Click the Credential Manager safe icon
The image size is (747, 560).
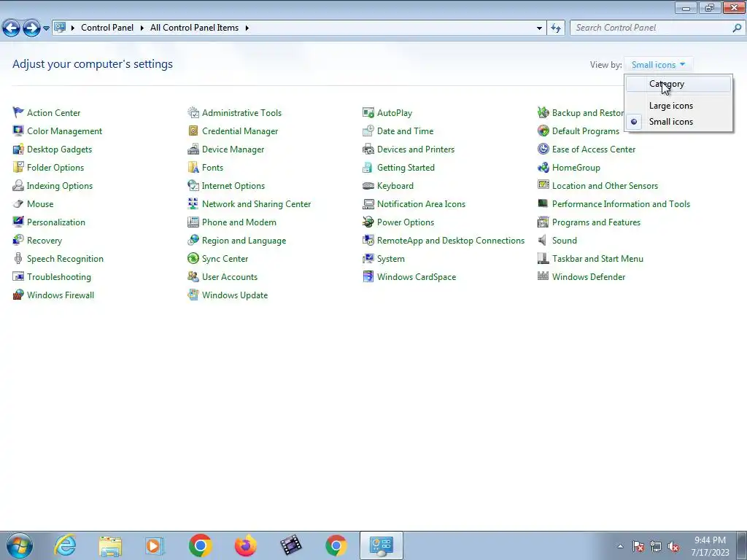pos(193,131)
